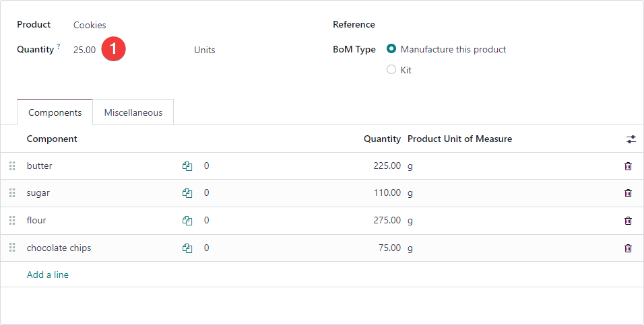
Task: Select Manufacture this product radio option
Action: point(391,49)
